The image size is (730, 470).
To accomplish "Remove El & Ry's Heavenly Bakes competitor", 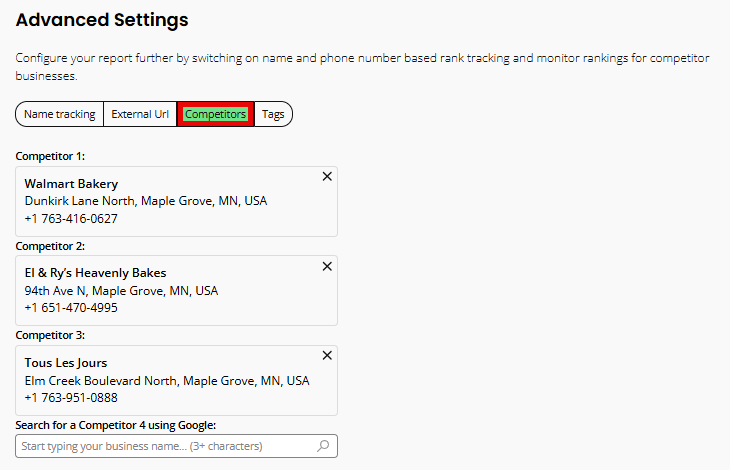I will click(x=327, y=266).
